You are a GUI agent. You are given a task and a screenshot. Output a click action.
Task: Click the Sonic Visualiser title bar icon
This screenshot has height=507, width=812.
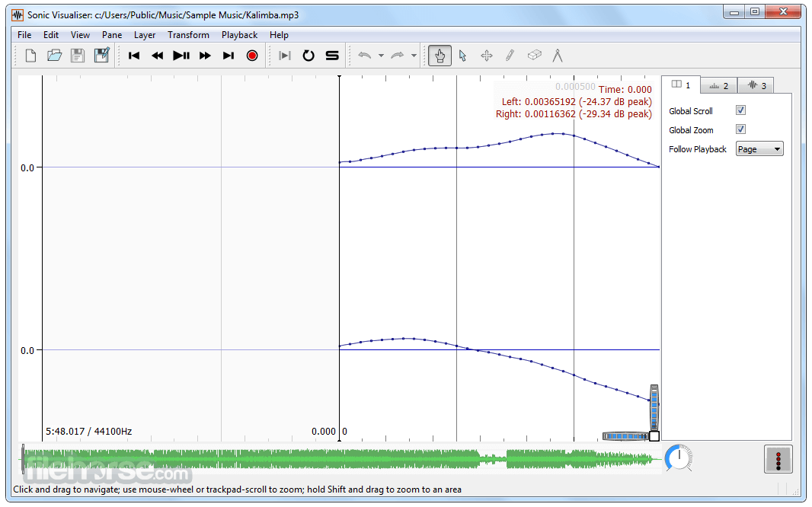18,15
